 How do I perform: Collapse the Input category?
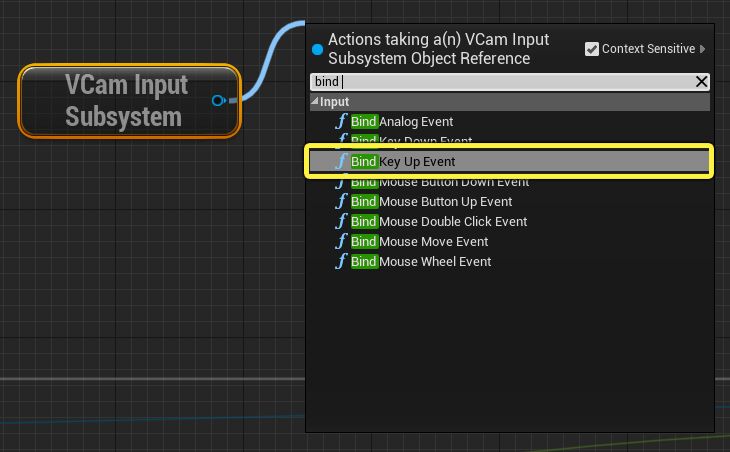(315, 101)
